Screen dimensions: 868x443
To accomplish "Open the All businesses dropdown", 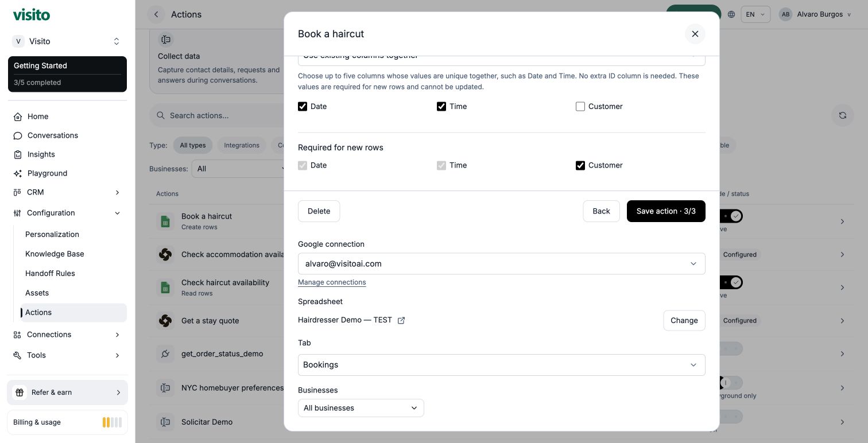I will (x=361, y=408).
